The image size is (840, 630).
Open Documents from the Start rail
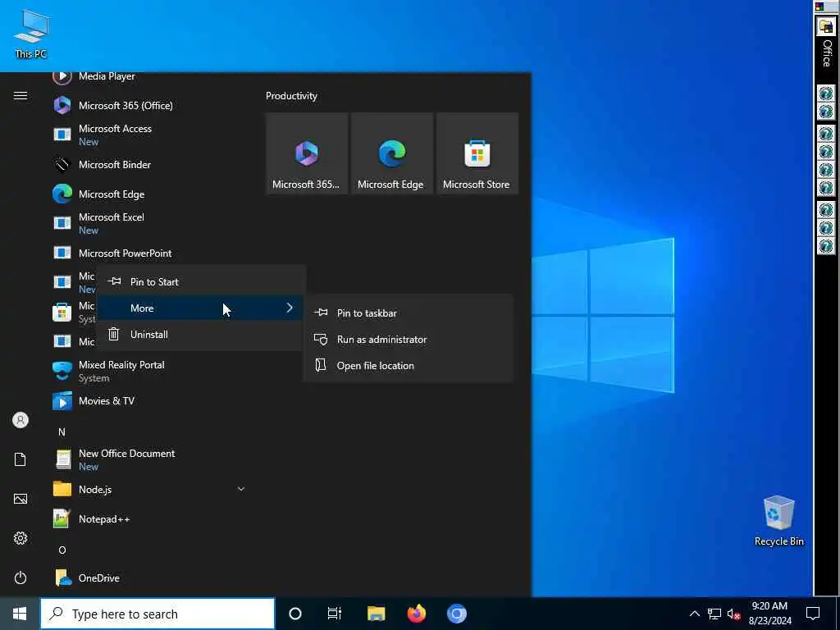pos(21,459)
